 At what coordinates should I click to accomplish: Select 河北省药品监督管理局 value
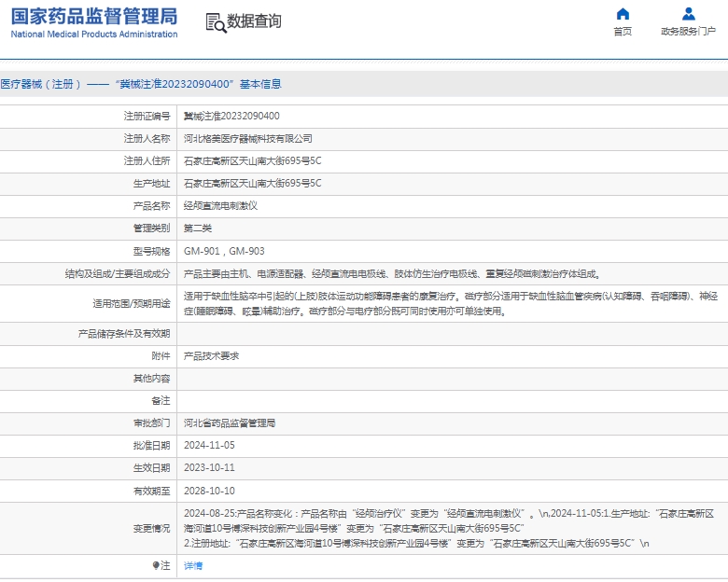(230, 423)
